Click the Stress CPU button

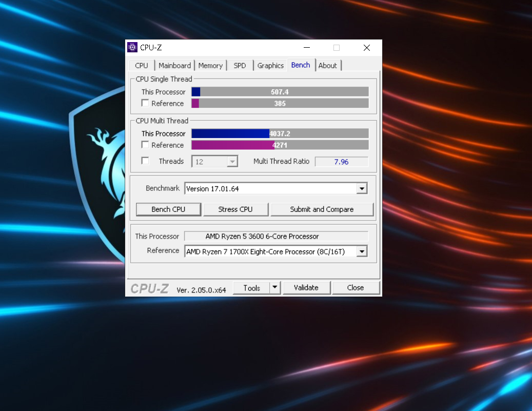click(x=235, y=209)
